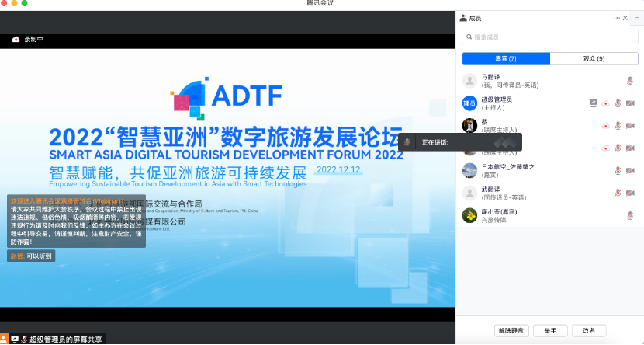Click the 腾讯会议 window title
Screen dimensions: 644x345
click(320, 3)
